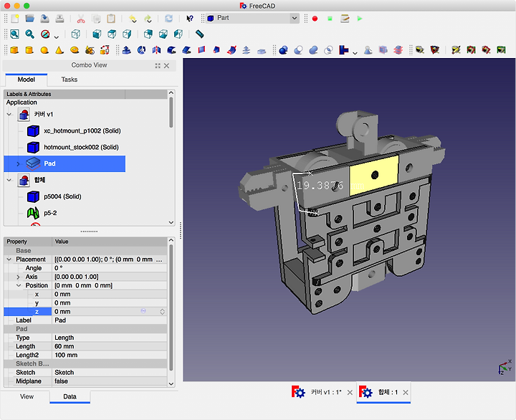Create a Cone primitive from the toolbar
The height and width of the screenshot is (420, 516).
click(59, 50)
